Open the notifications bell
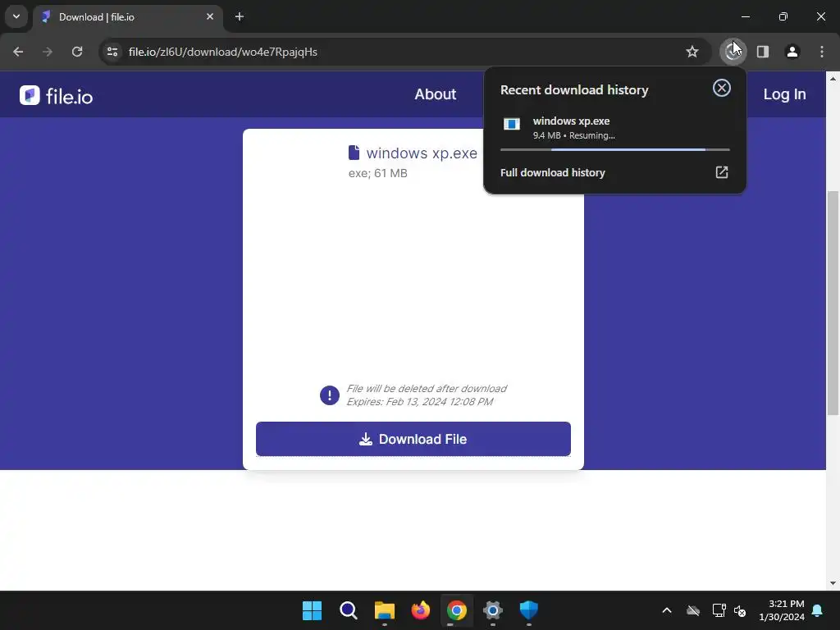This screenshot has width=840, height=630. click(818, 610)
